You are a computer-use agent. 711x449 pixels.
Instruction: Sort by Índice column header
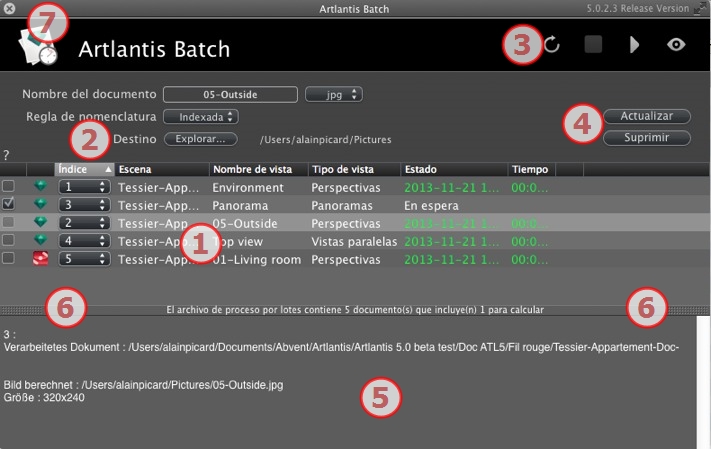pyautogui.click(x=85, y=169)
